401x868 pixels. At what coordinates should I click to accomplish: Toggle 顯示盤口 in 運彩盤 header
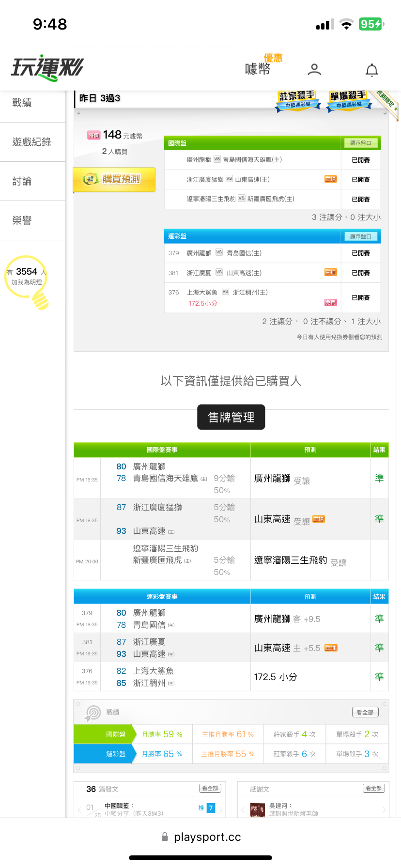361,236
